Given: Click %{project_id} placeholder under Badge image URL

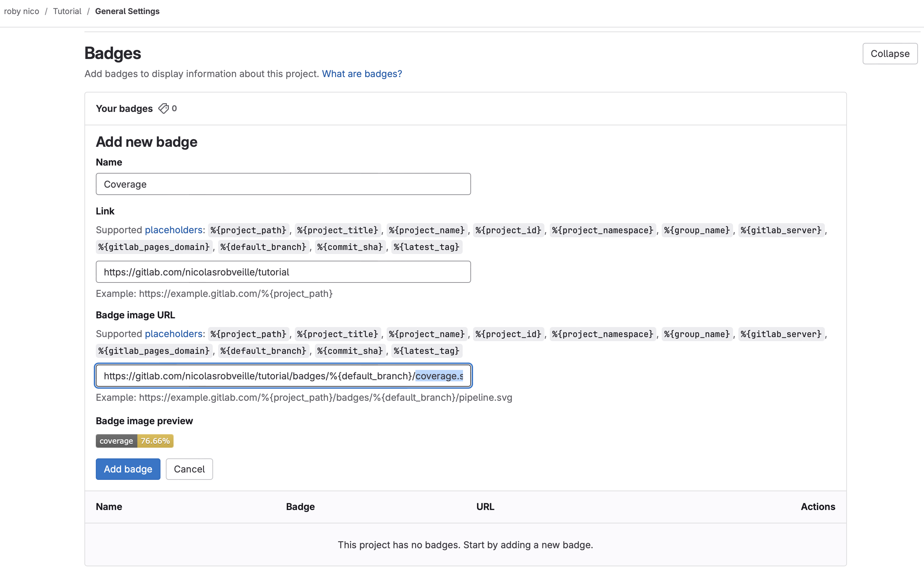Looking at the screenshot, I should coord(509,334).
